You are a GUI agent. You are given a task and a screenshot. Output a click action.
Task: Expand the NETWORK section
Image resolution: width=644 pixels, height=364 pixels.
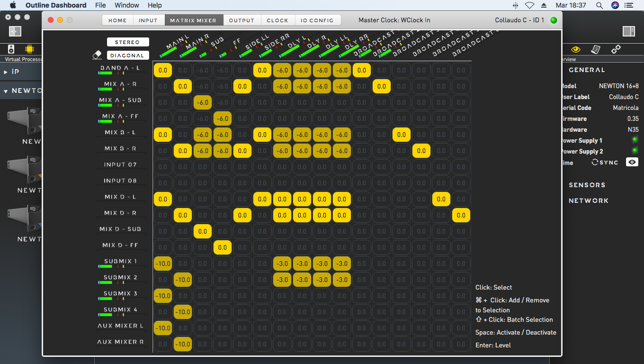click(589, 200)
